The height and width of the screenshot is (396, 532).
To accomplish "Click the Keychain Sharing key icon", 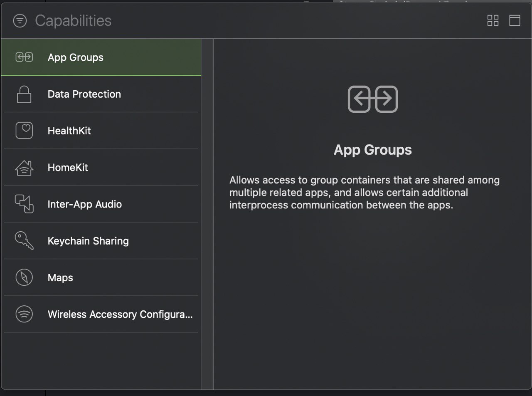I will (x=24, y=240).
